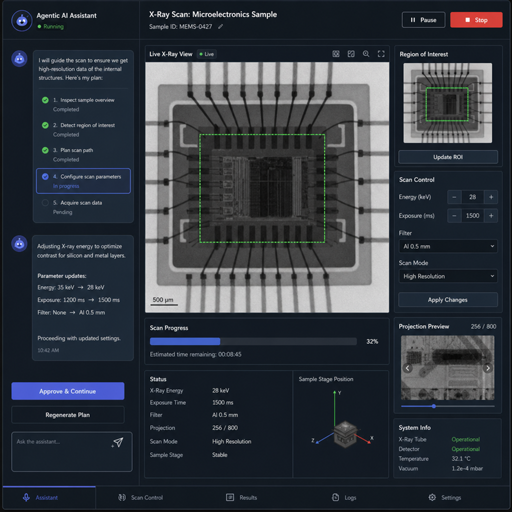Screen dimensions: 512x512
Task: Click the robot avatar beside plan message
Action: 19,59
